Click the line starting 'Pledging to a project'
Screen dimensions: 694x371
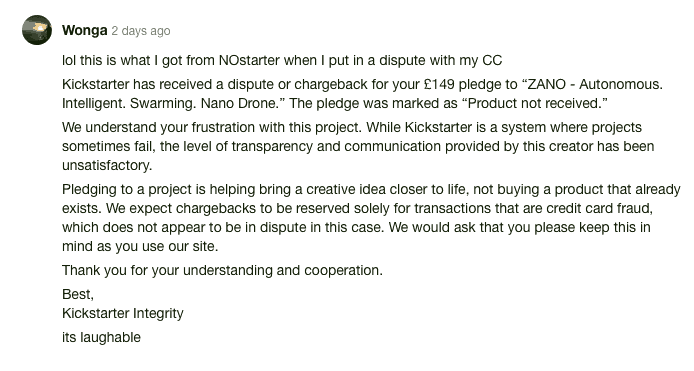coord(371,189)
